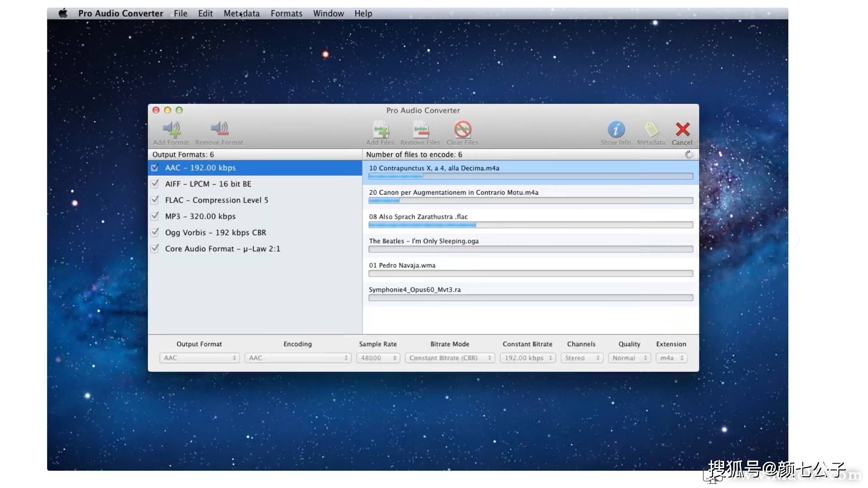The height and width of the screenshot is (488, 868).
Task: Click the activity spinner beside files count
Action: [x=689, y=155]
